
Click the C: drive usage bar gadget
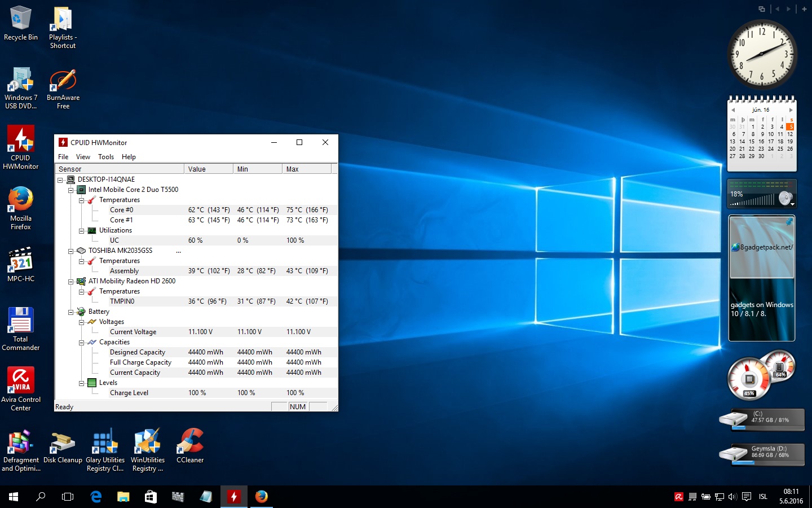767,428
